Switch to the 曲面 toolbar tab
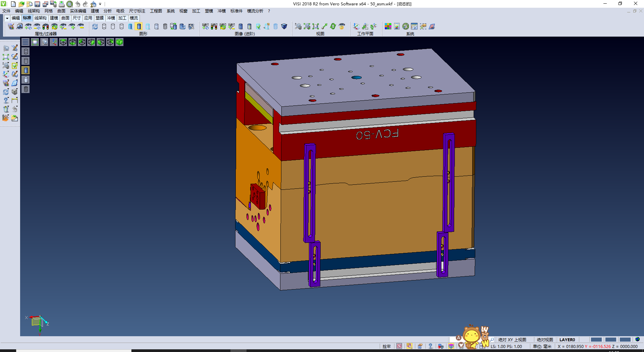 (x=65, y=18)
